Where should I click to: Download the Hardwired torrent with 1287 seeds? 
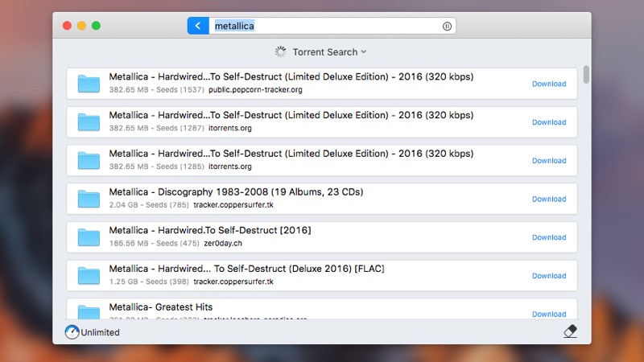click(549, 122)
